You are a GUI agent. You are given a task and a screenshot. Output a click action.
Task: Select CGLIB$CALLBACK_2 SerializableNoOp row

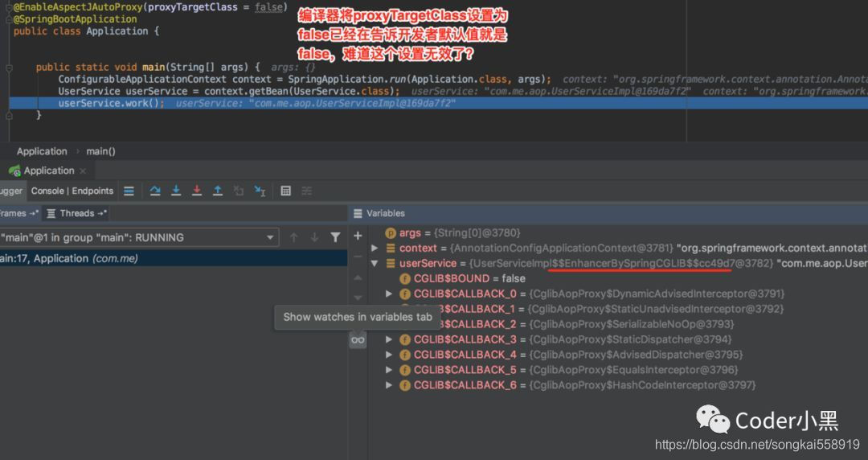[618, 324]
